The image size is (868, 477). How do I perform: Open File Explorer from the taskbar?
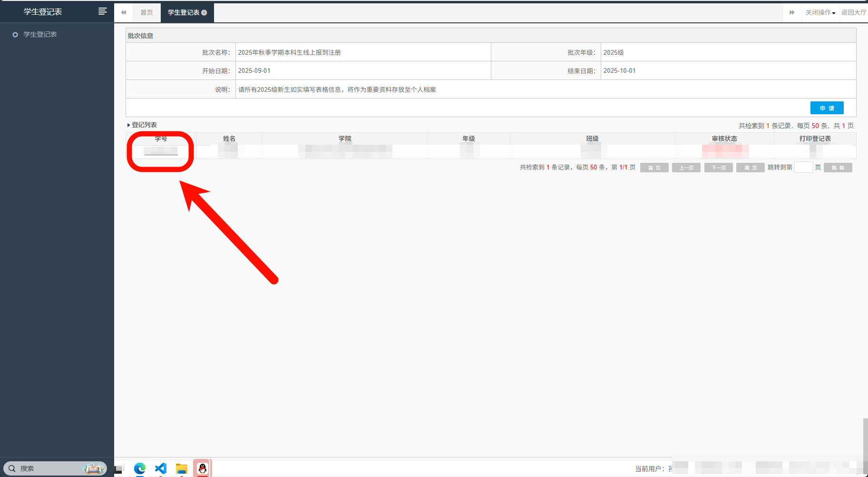tap(181, 468)
